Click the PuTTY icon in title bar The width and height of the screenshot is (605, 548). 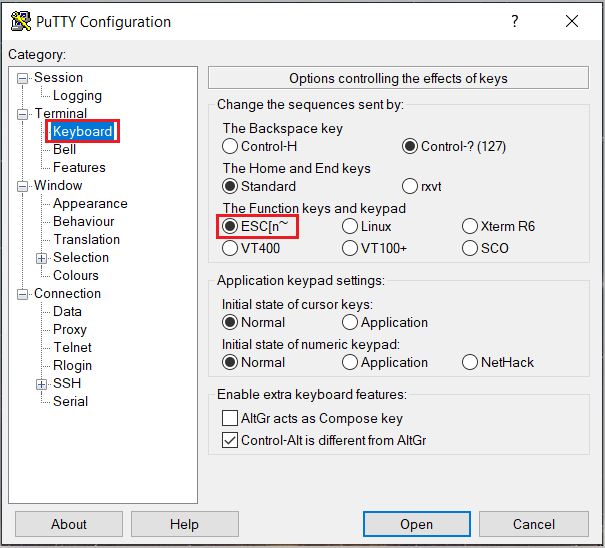[20, 22]
